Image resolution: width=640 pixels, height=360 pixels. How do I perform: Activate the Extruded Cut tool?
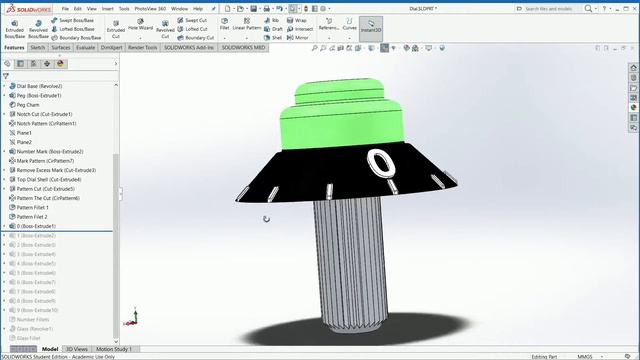click(x=116, y=29)
